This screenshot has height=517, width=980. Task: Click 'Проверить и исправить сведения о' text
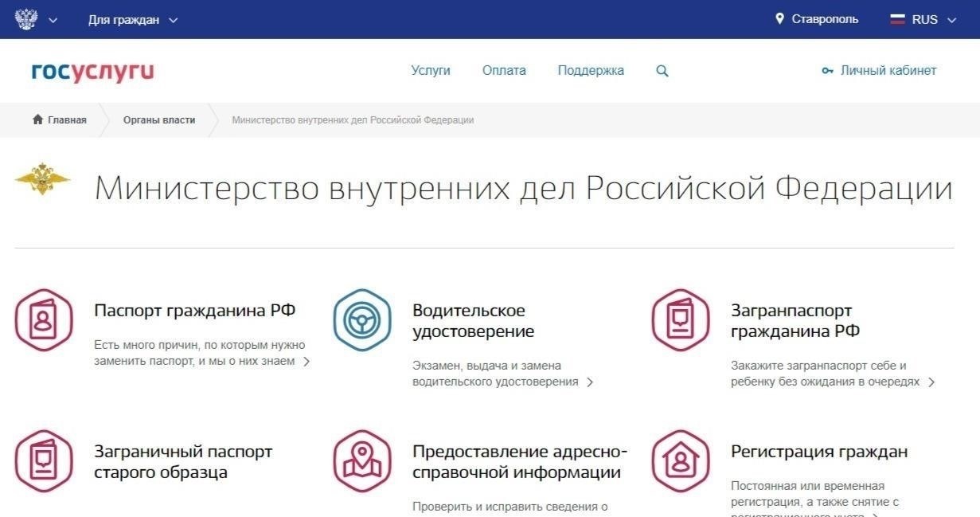(510, 506)
